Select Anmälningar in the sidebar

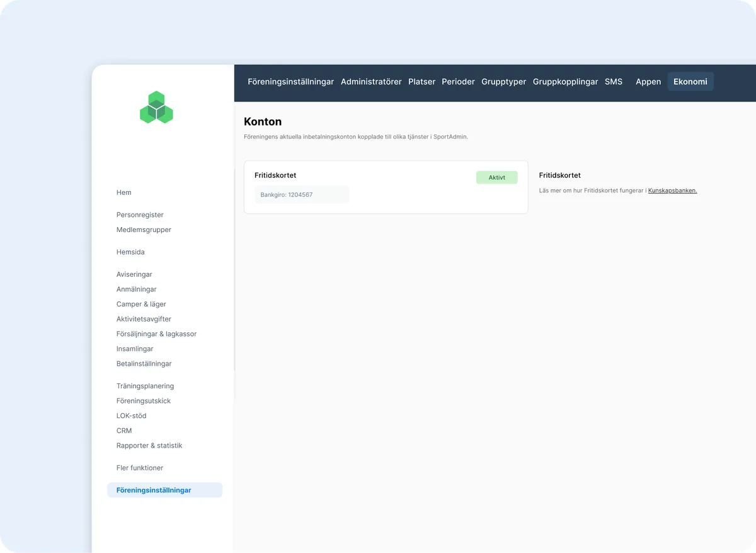click(136, 289)
